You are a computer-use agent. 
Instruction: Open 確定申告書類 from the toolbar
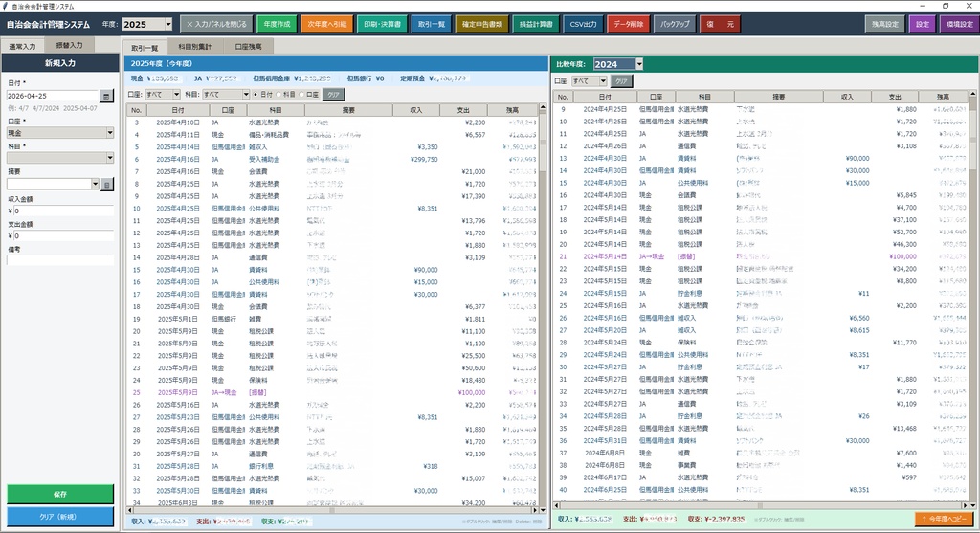click(x=482, y=24)
